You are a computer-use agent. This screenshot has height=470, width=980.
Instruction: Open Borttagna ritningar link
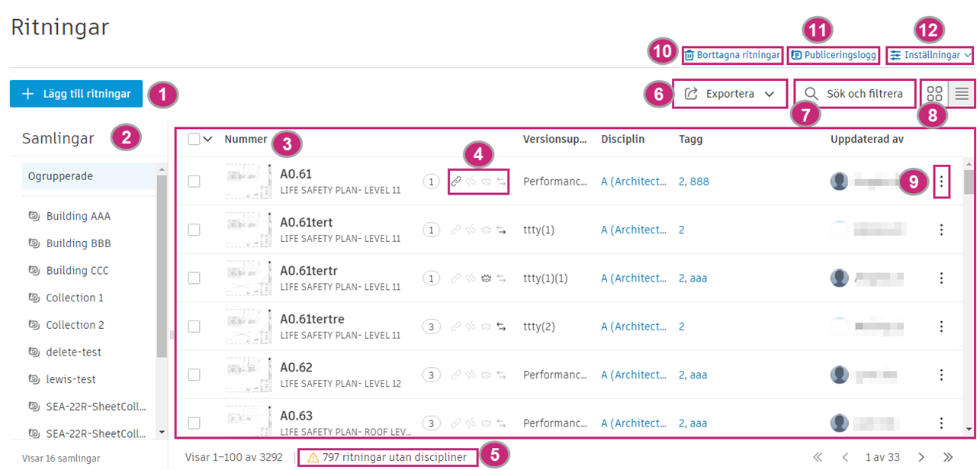coord(731,55)
